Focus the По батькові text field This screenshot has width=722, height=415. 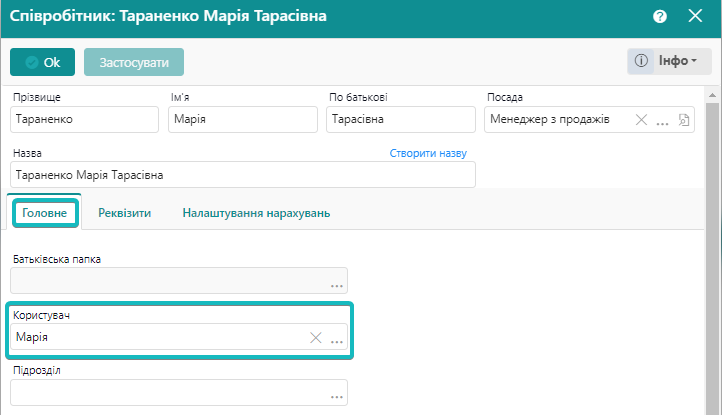(x=400, y=120)
